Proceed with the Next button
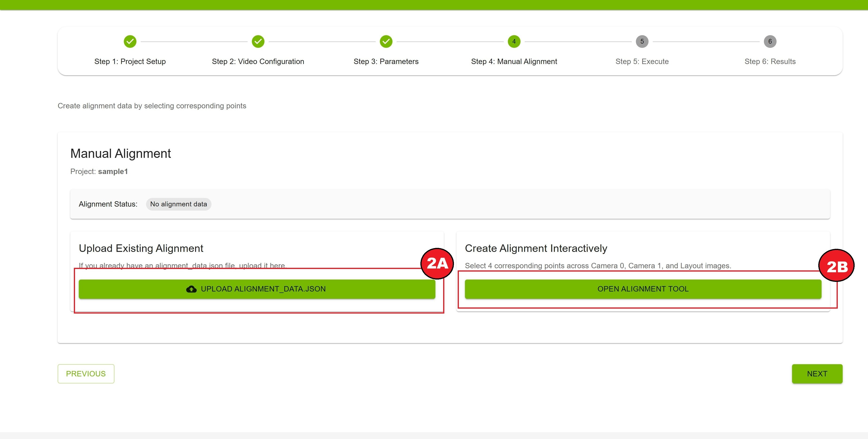Screen dimensions: 868x439 tap(817, 374)
